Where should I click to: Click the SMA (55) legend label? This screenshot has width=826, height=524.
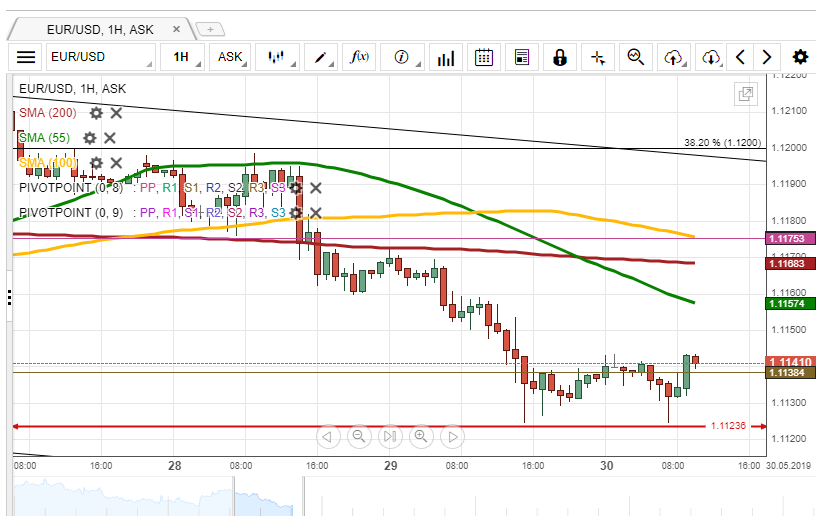tap(44, 138)
